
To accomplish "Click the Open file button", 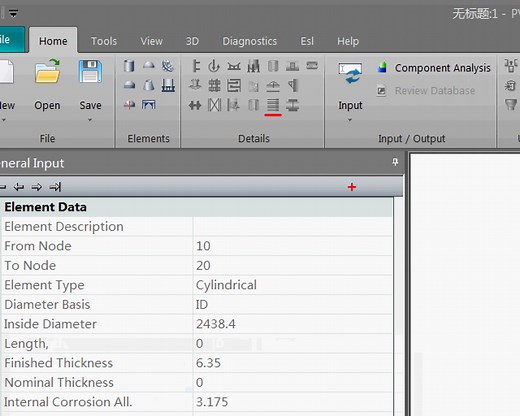I will click(47, 85).
